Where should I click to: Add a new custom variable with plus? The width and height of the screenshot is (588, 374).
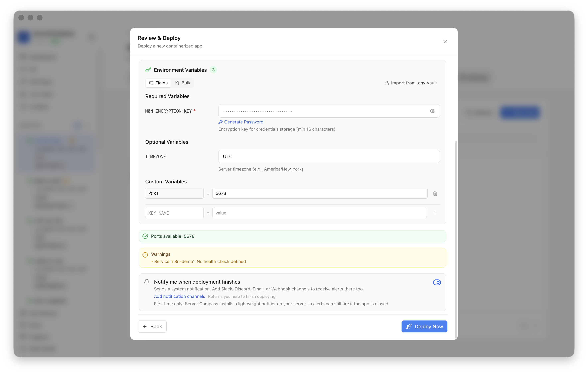[x=435, y=213]
